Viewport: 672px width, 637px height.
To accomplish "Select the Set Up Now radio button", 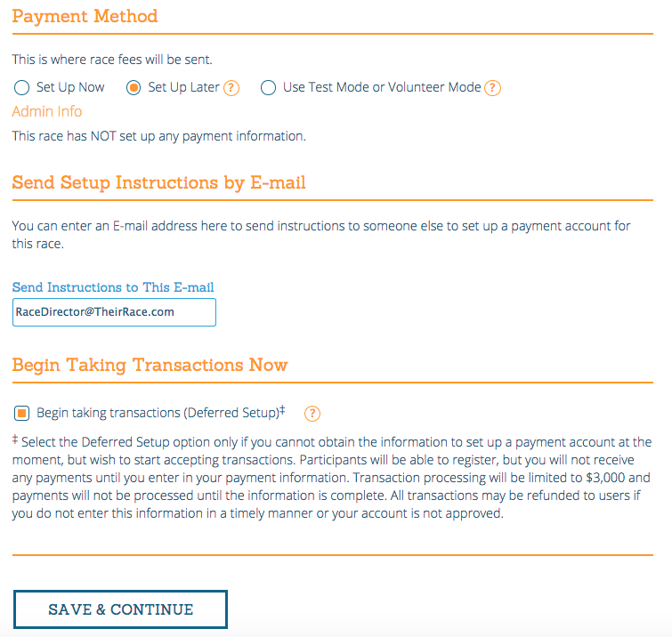I will tap(22, 88).
